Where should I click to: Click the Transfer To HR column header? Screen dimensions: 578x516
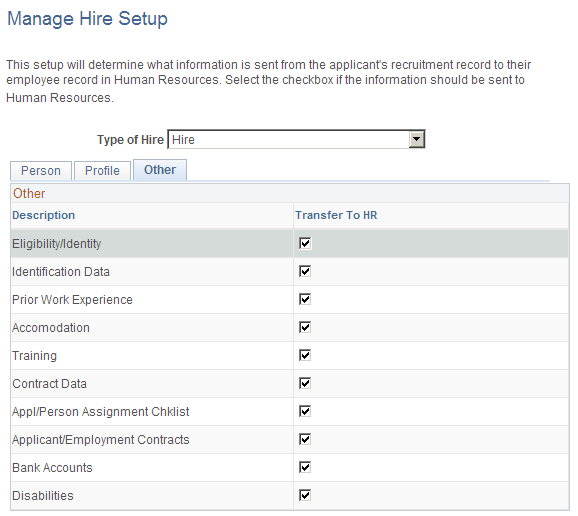(x=336, y=215)
